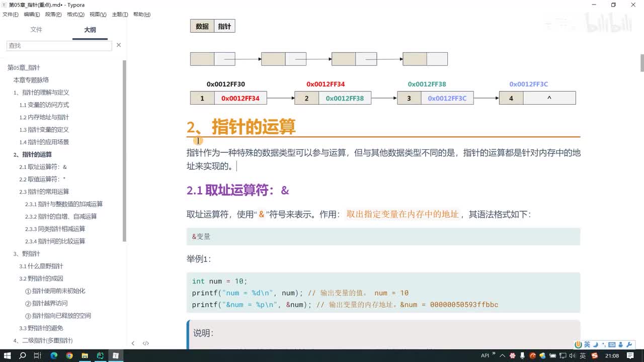Go to outline item 2.2 取值运算符：*
This screenshot has width=644, height=362.
coord(43,179)
